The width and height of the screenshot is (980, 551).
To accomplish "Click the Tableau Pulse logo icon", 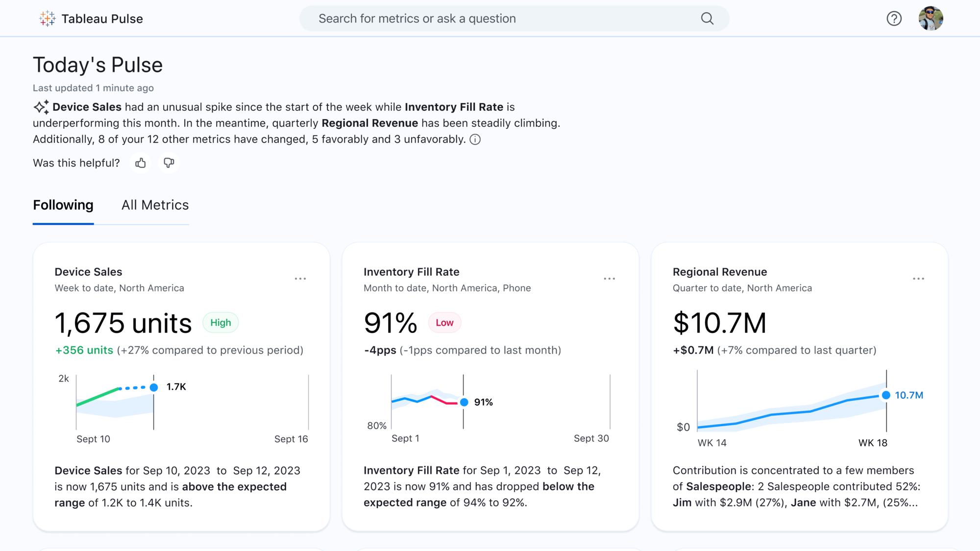I will coord(48,18).
